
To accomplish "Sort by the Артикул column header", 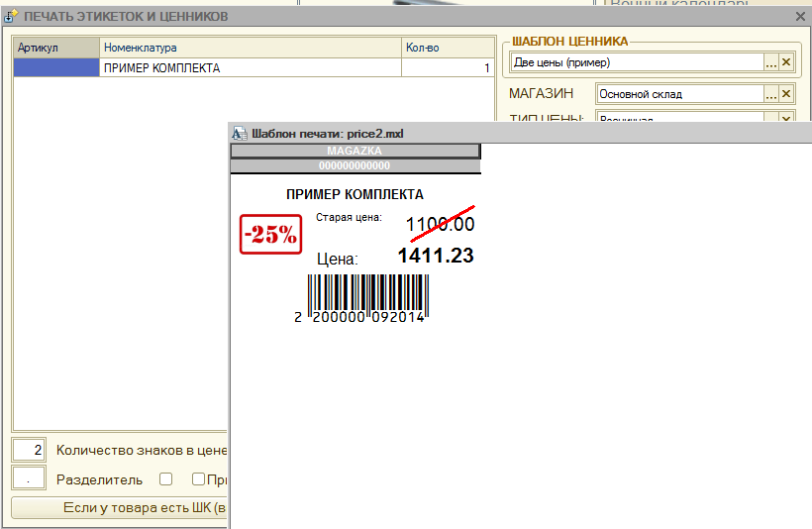I will 56,48.
